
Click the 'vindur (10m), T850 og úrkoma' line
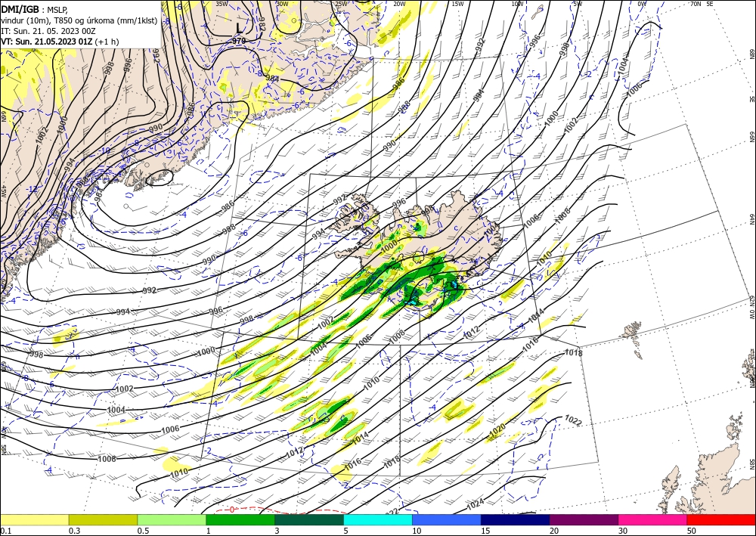tap(79, 20)
